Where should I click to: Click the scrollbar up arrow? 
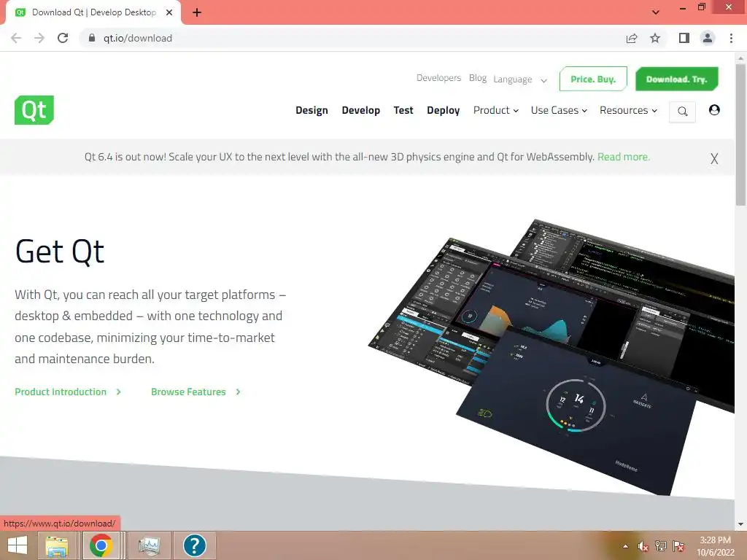pos(740,58)
